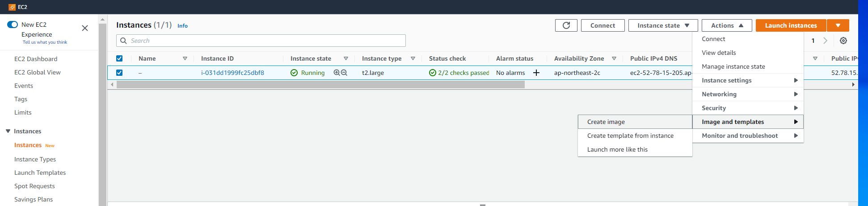868x206 pixels.
Task: Open Tell us what you think link
Action: point(45,42)
